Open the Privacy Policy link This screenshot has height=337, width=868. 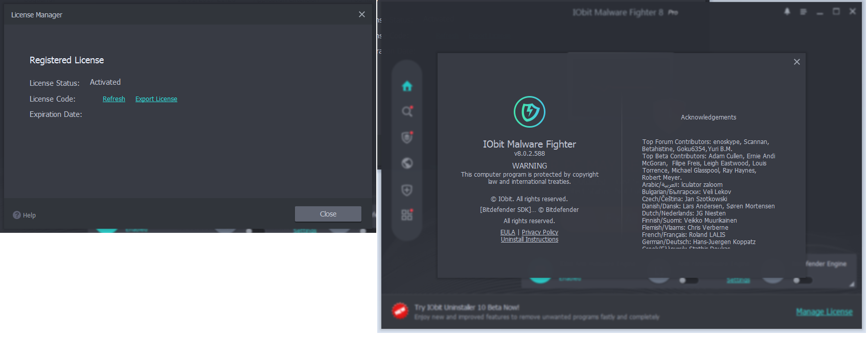540,232
